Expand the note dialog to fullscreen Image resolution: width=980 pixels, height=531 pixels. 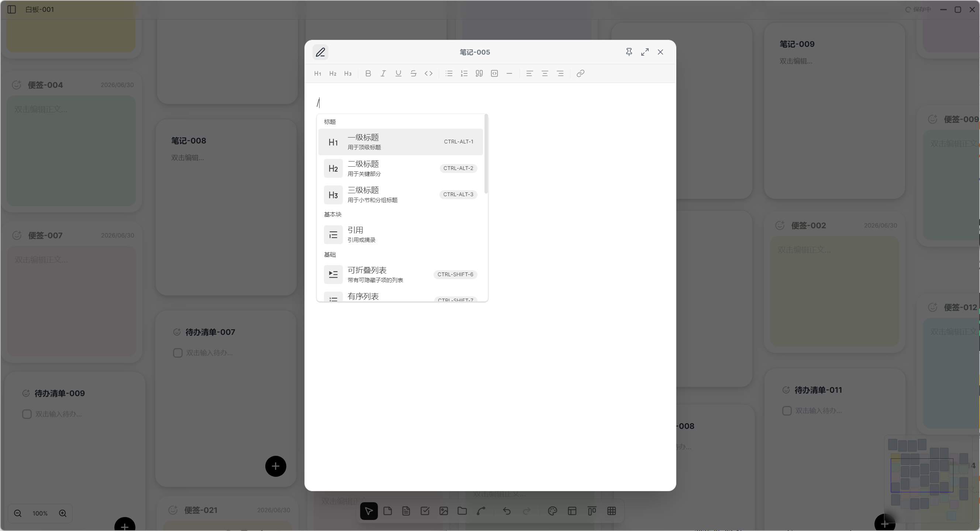point(645,52)
